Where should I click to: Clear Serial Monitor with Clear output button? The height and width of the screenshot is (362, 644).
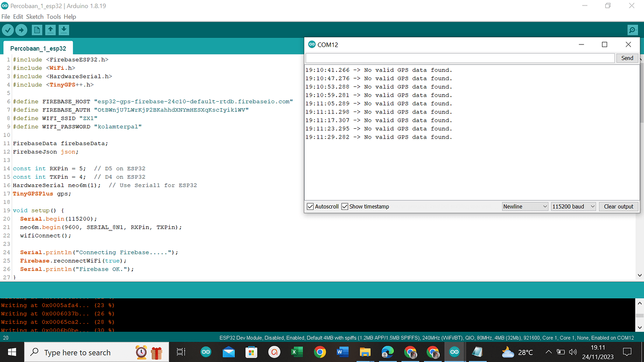[x=618, y=206]
